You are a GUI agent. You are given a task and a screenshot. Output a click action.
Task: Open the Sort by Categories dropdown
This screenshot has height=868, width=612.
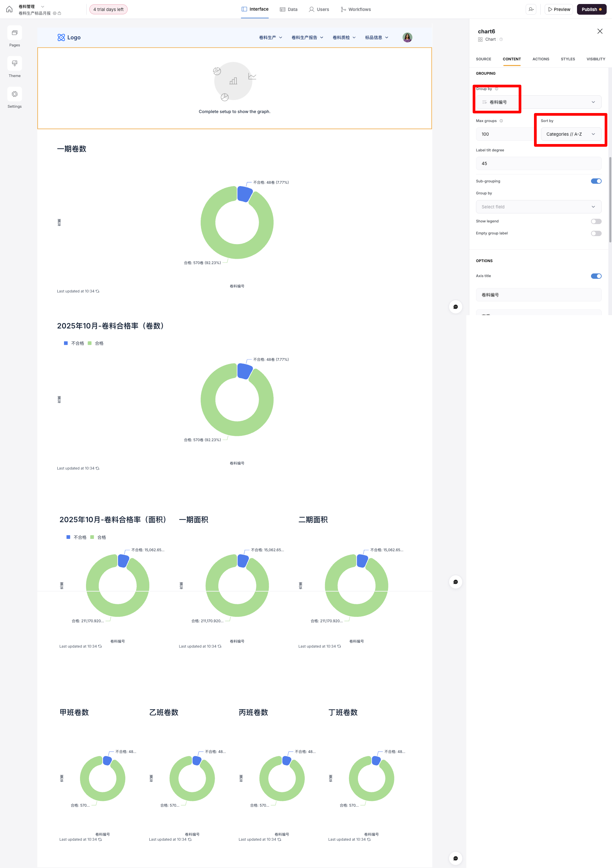click(570, 134)
